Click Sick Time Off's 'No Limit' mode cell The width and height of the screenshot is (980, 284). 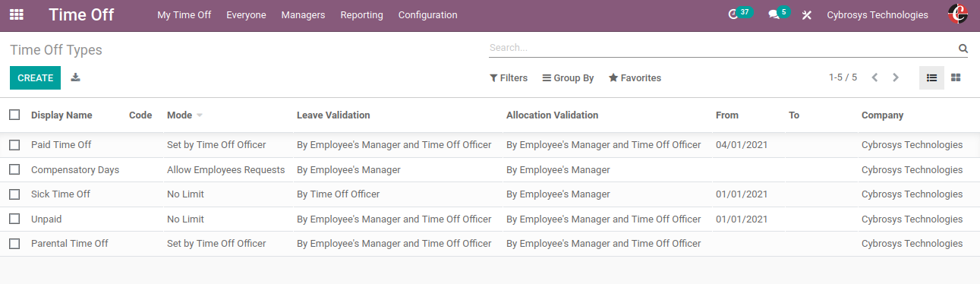tap(185, 194)
